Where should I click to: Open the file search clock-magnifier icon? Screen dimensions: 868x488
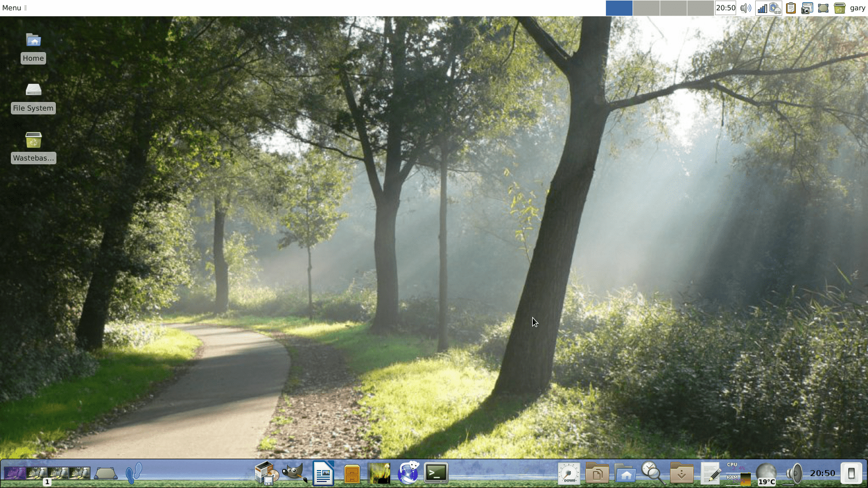pyautogui.click(x=653, y=473)
